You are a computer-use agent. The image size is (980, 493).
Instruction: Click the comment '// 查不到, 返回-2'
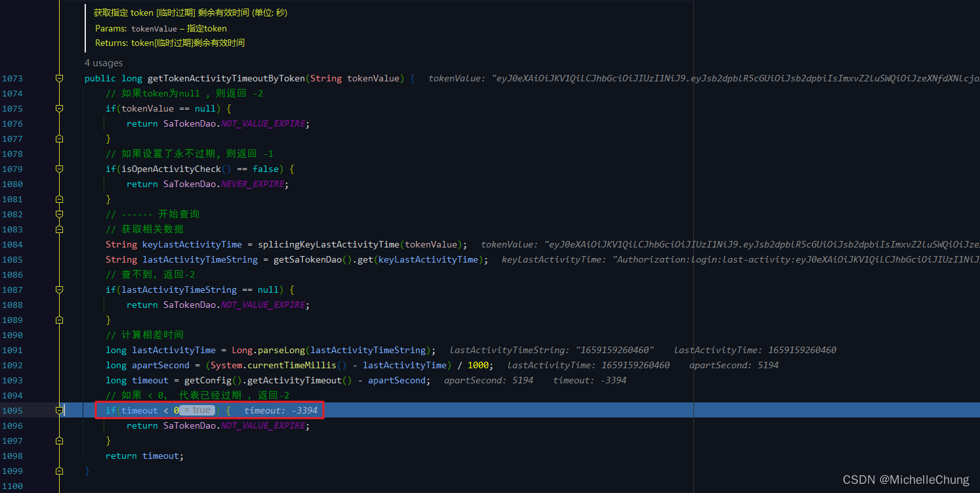tap(150, 274)
